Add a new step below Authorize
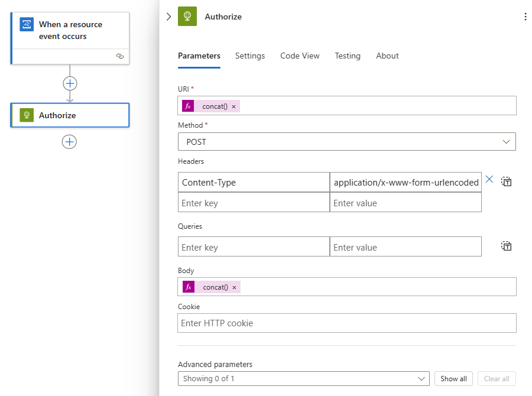The image size is (532, 396). click(69, 142)
